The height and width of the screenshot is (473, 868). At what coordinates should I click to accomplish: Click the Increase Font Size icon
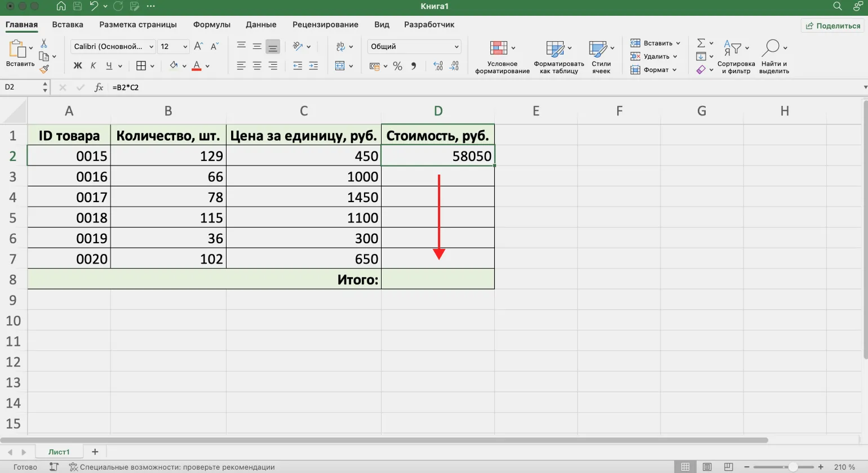click(198, 46)
